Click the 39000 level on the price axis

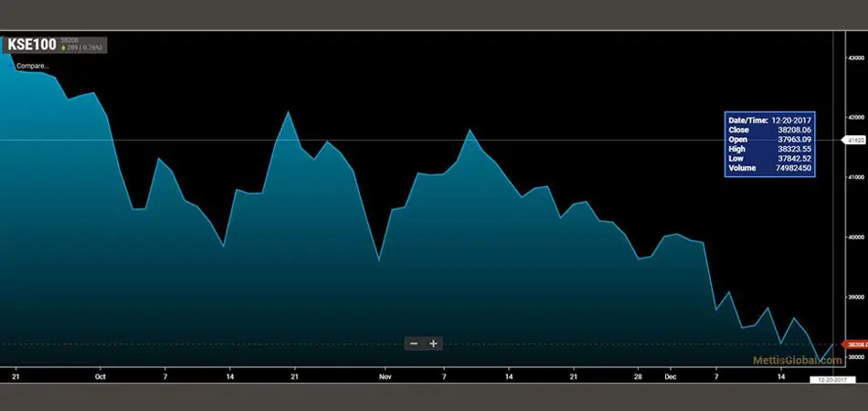pos(856,297)
